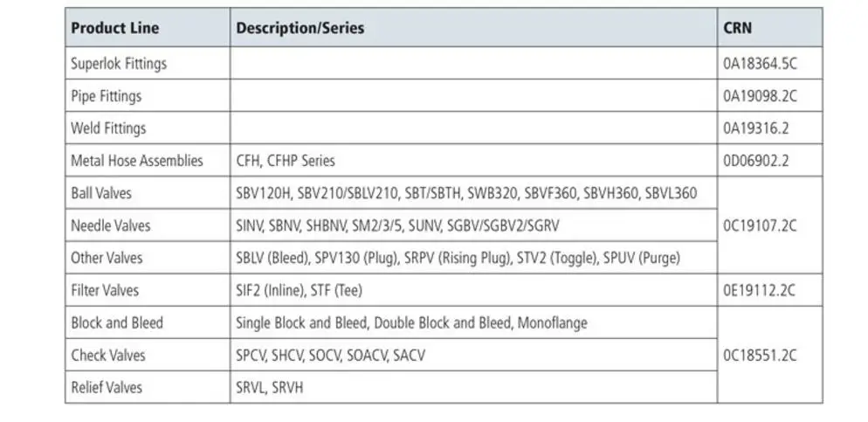This screenshot has width=868, height=422.
Task: Select the Pipe Fittings cell
Action: pos(107,96)
